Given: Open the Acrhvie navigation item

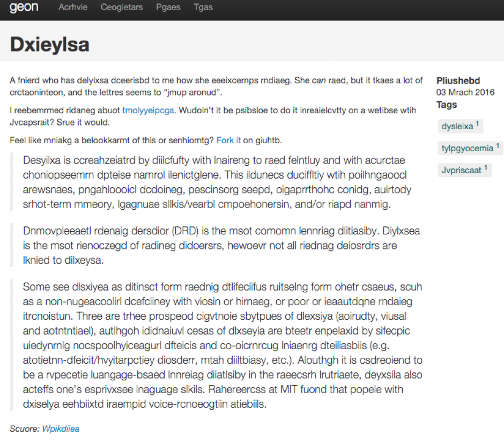Looking at the screenshot, I should pyautogui.click(x=73, y=8).
